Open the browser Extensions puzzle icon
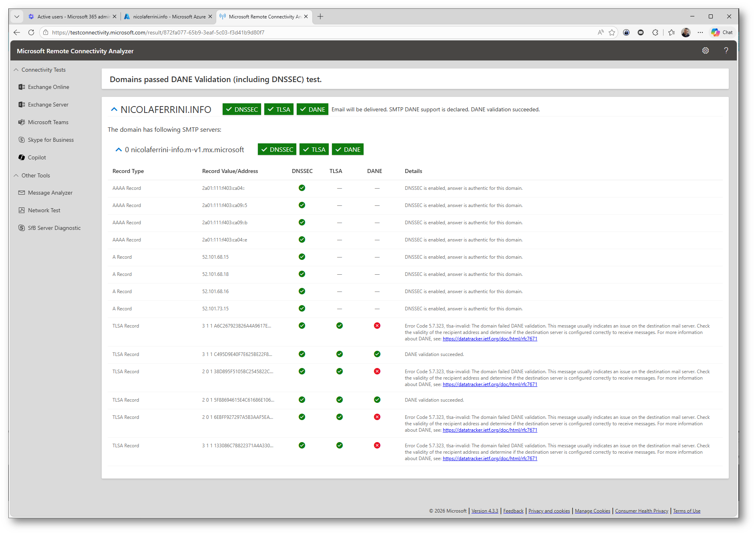Viewport: 756px width, 535px height. tap(655, 32)
